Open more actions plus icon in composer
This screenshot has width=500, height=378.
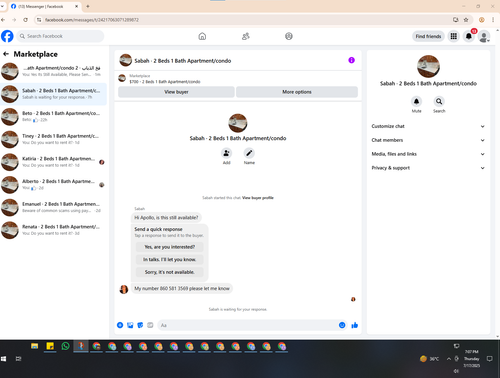(120, 325)
